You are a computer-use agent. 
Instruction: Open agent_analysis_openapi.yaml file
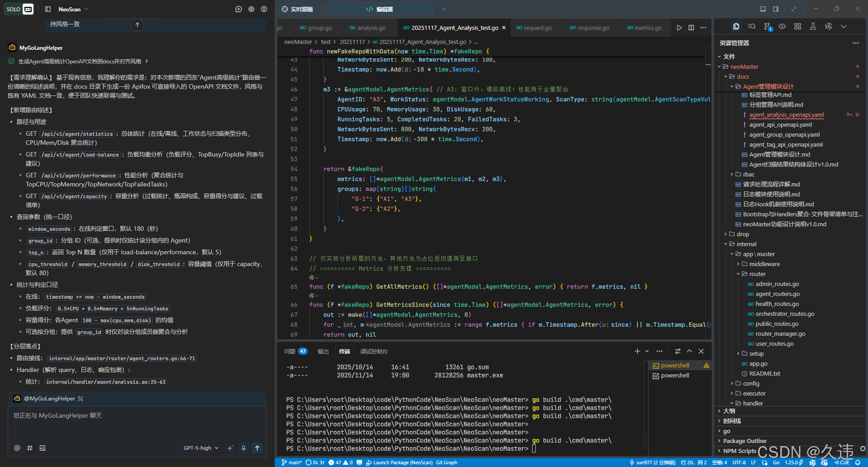[x=786, y=115]
